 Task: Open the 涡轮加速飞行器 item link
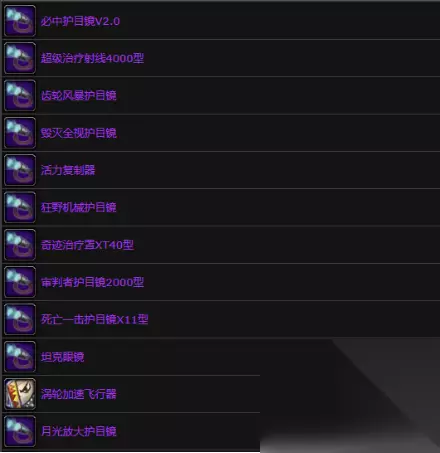[x=79, y=394]
